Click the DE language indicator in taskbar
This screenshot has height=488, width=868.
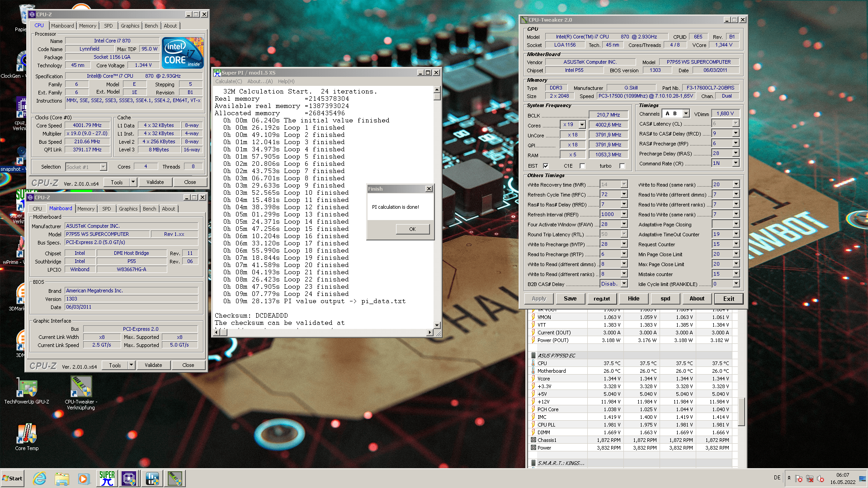777,478
